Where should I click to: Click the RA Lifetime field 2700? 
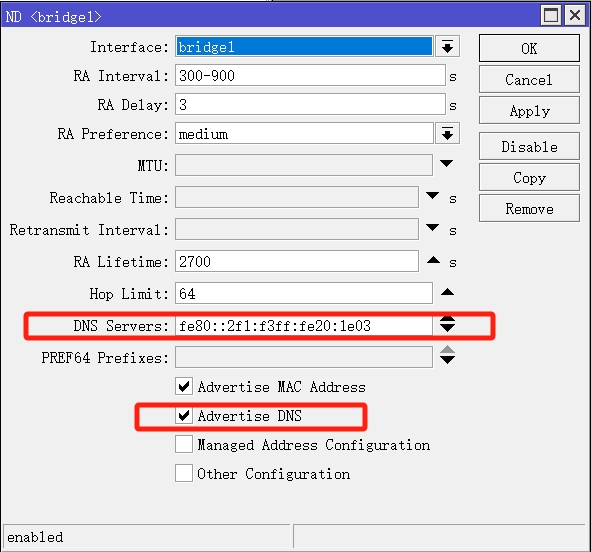pyautogui.click(x=297, y=261)
